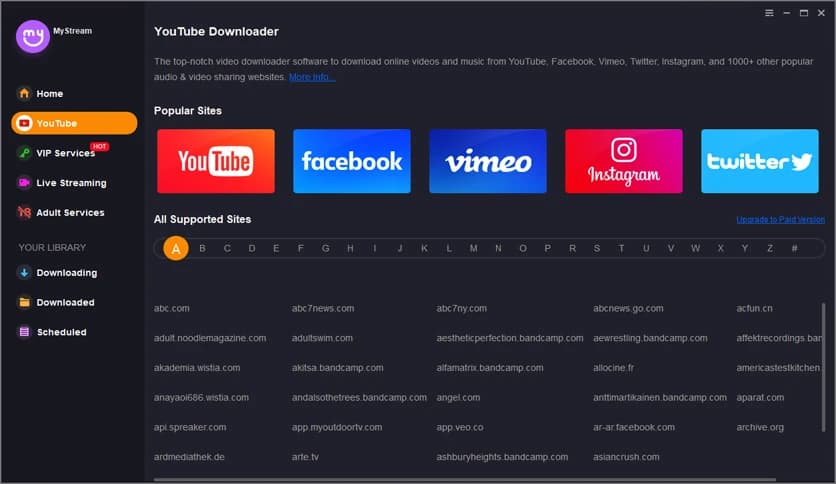Screen dimensions: 836x484
Task: Select letter A in the site index
Action: pos(176,248)
